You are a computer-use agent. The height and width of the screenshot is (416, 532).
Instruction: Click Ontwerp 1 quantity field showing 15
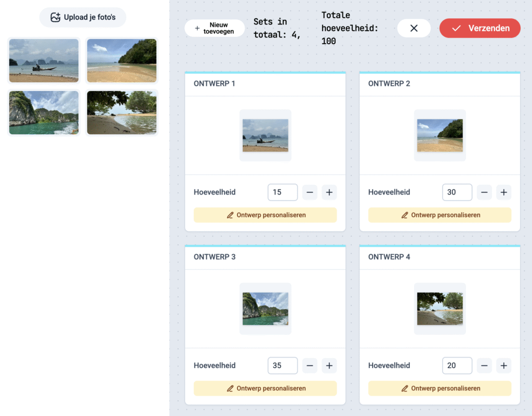[282, 192]
